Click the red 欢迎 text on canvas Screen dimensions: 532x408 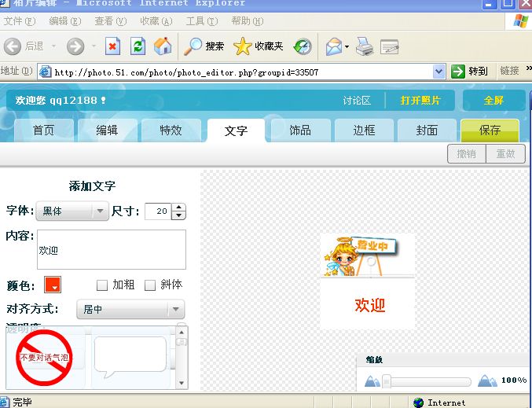pos(370,305)
